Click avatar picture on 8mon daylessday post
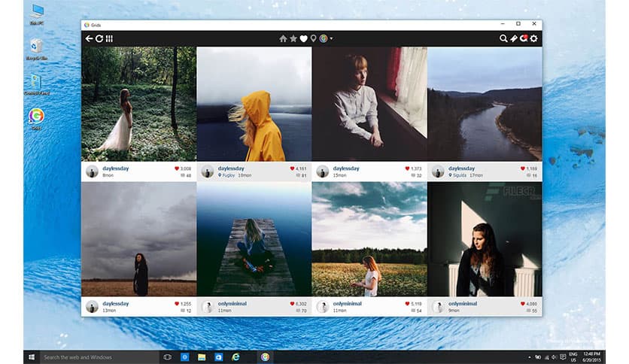The image size is (629, 364). click(x=92, y=171)
